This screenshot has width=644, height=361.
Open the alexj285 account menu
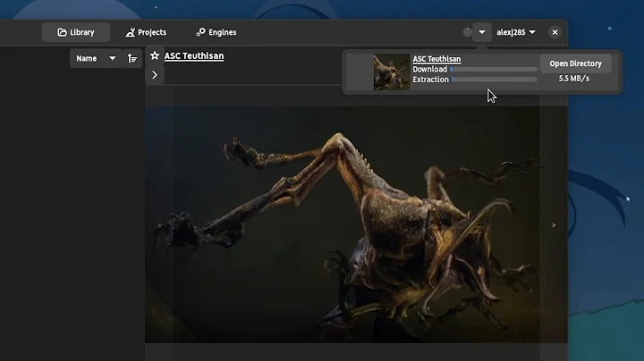click(x=516, y=32)
